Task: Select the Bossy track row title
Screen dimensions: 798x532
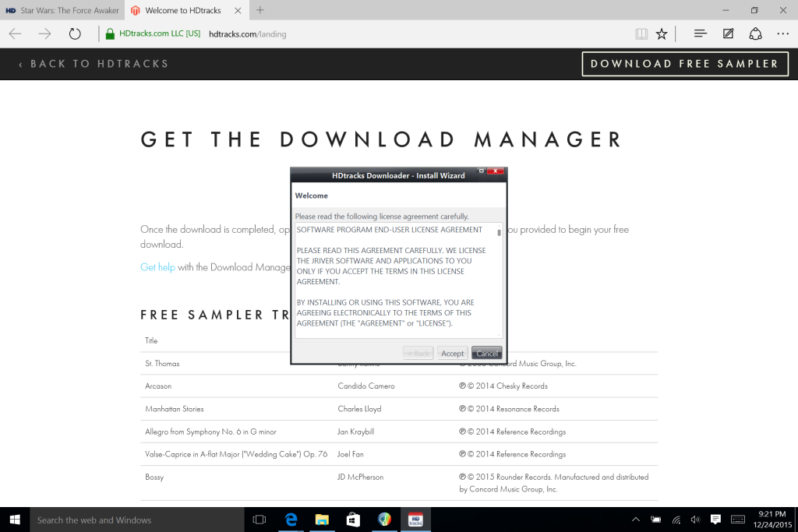Action: coord(154,477)
